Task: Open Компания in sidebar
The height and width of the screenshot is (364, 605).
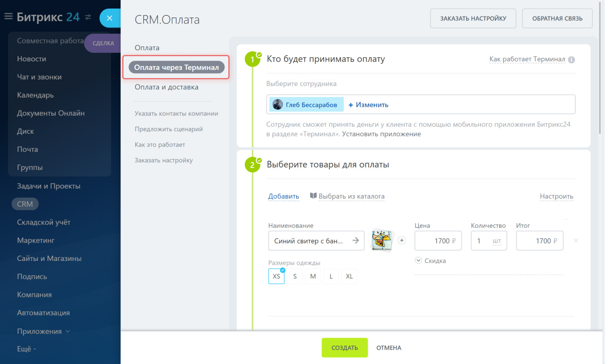Action: tap(35, 295)
